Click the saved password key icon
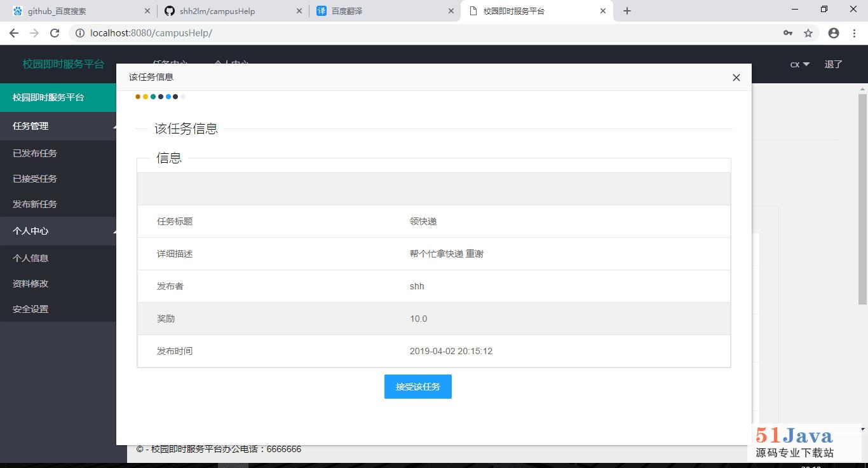The image size is (868, 468). [788, 33]
